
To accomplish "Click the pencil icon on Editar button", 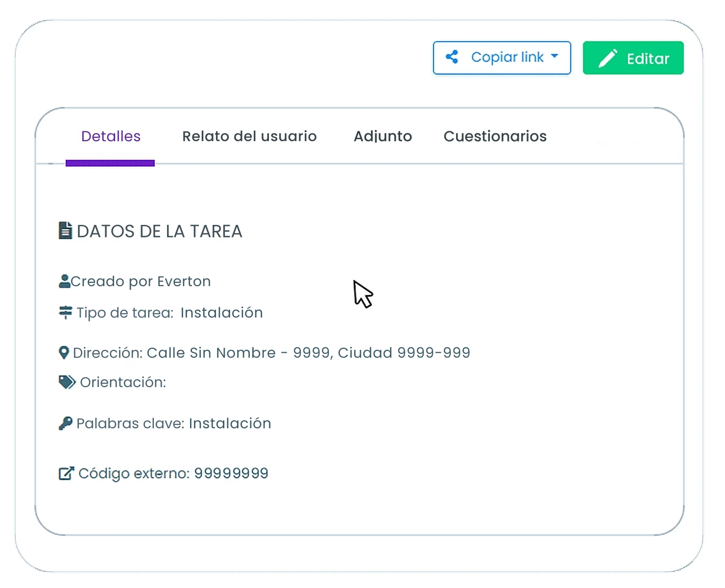I will click(608, 58).
